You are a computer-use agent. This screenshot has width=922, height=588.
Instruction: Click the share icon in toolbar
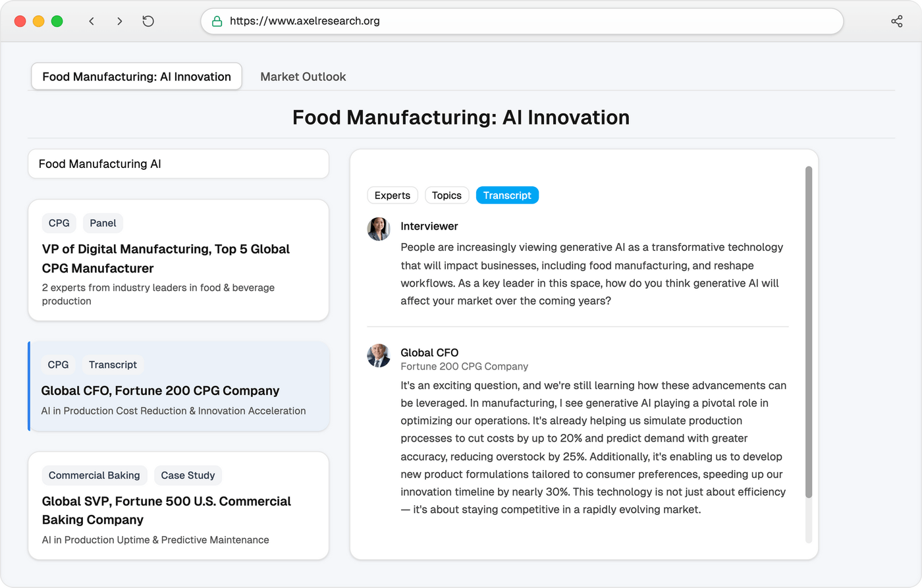coord(896,21)
